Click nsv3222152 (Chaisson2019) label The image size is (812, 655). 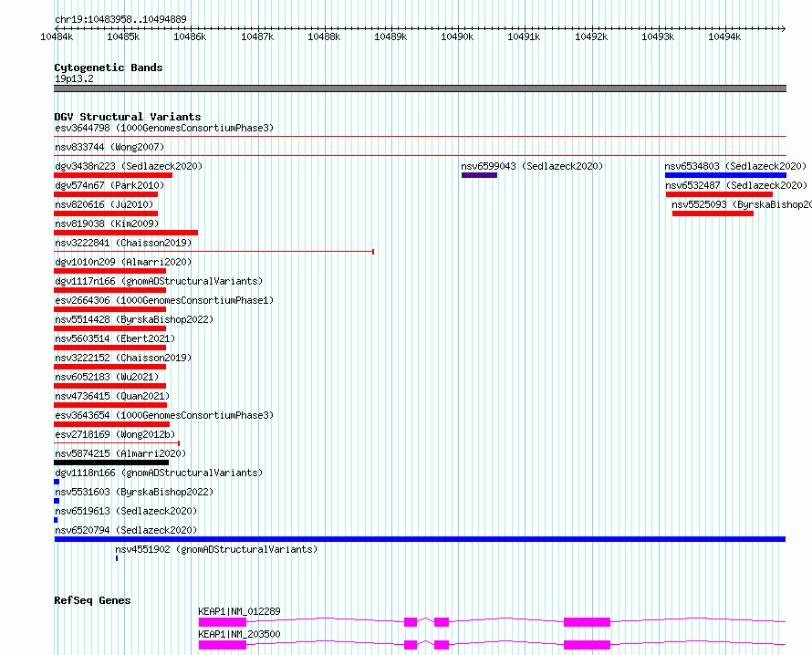(123, 358)
